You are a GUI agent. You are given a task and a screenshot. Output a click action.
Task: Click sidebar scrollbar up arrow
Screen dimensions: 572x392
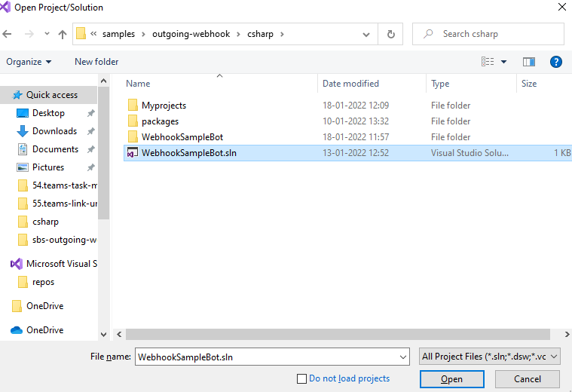tap(103, 81)
